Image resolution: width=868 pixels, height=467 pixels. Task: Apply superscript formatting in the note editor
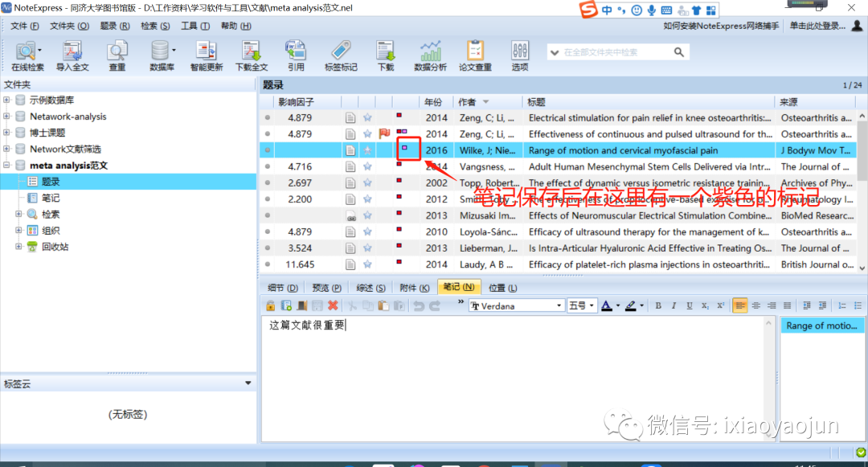(x=720, y=305)
